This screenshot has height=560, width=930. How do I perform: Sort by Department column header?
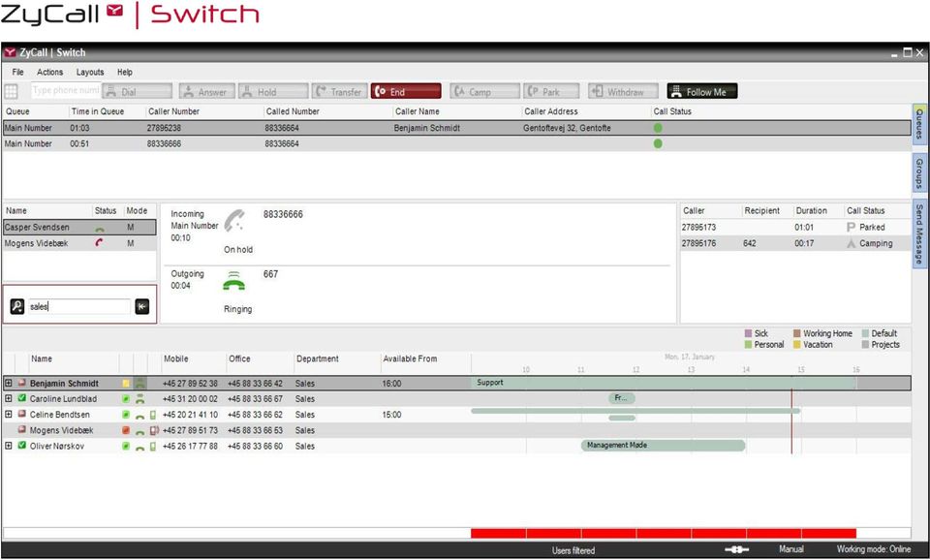coord(318,358)
